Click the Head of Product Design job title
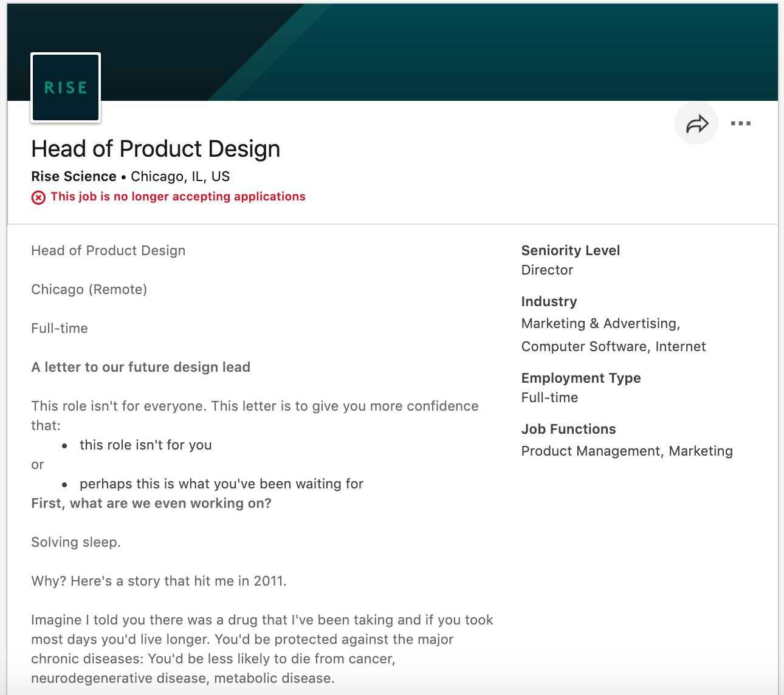Screen dimensions: 784x695 click(x=156, y=148)
